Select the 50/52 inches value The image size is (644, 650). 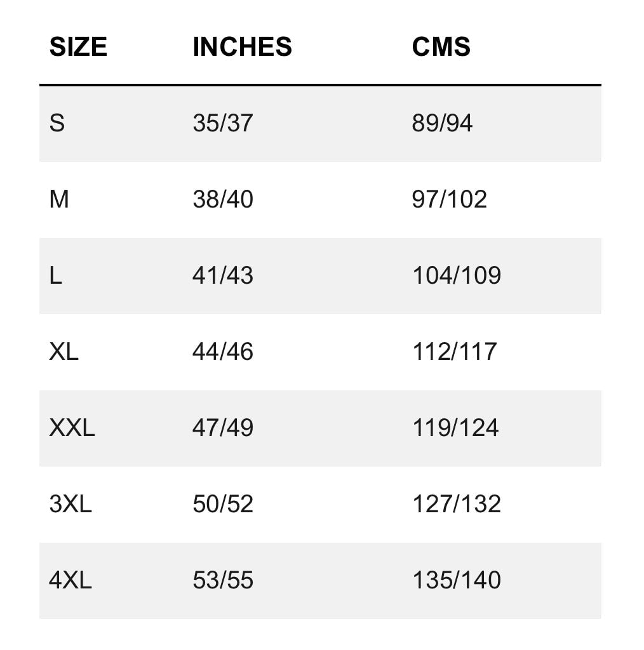[222, 504]
